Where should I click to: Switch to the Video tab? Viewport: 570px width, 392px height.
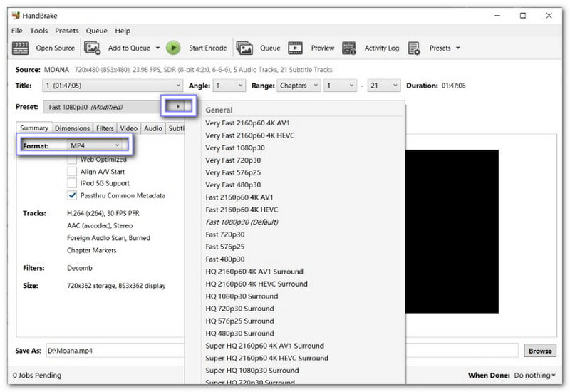point(129,128)
